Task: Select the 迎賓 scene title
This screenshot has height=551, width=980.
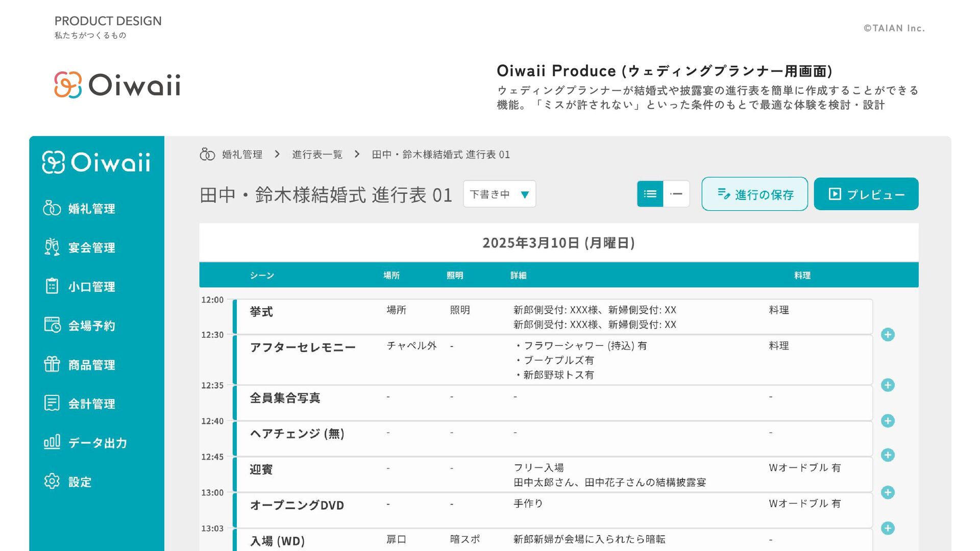Action: [x=261, y=469]
